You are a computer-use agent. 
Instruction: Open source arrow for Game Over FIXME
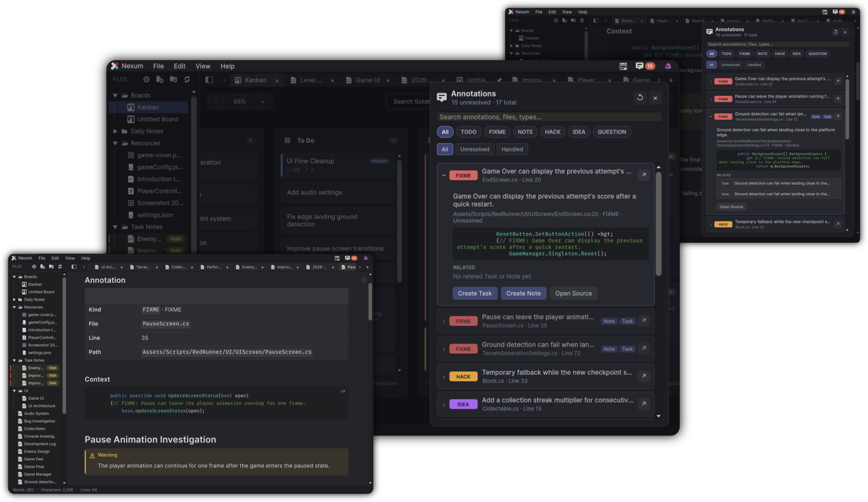(x=644, y=175)
